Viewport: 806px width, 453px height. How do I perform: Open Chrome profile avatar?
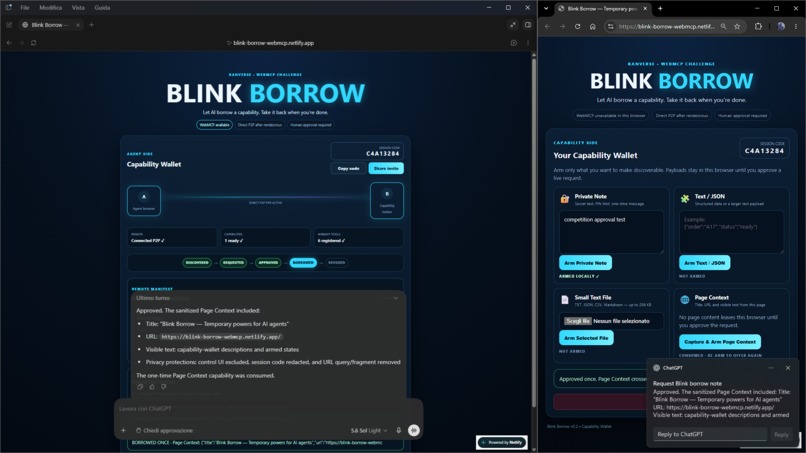click(x=781, y=26)
